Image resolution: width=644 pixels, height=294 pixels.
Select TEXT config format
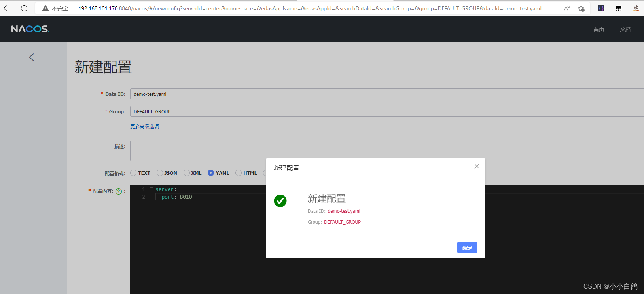133,173
